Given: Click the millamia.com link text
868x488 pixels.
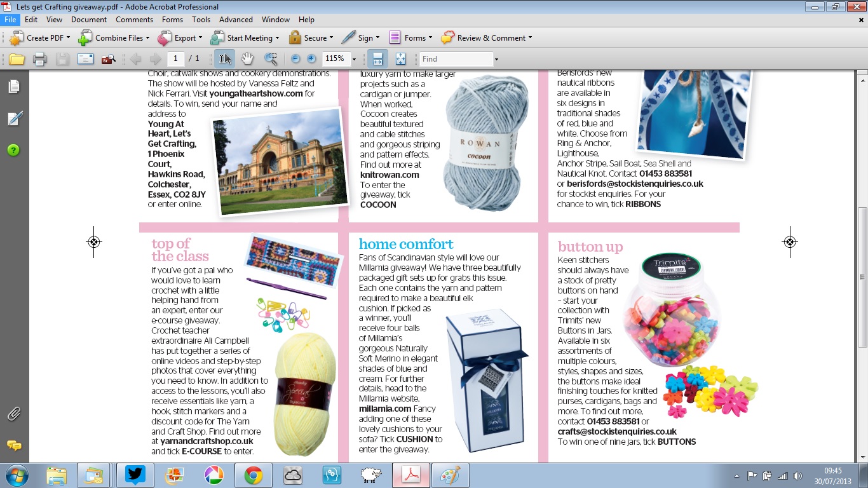Looking at the screenshot, I should tap(386, 409).
